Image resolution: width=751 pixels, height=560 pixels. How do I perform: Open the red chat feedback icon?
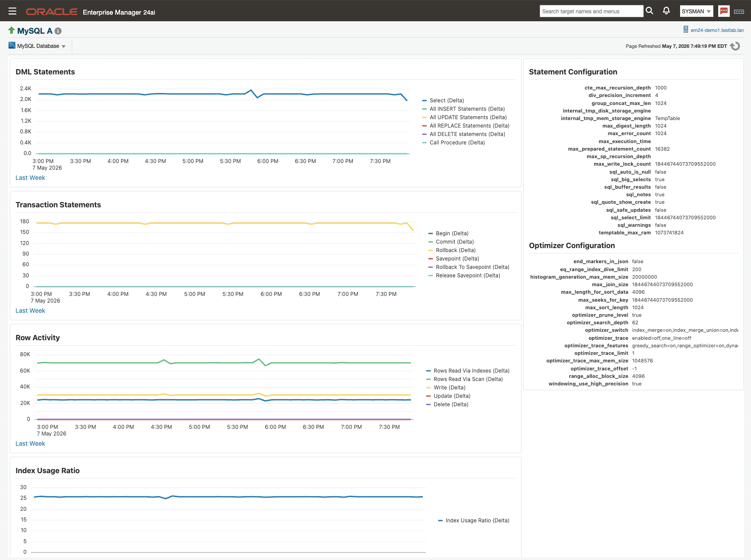coord(724,11)
